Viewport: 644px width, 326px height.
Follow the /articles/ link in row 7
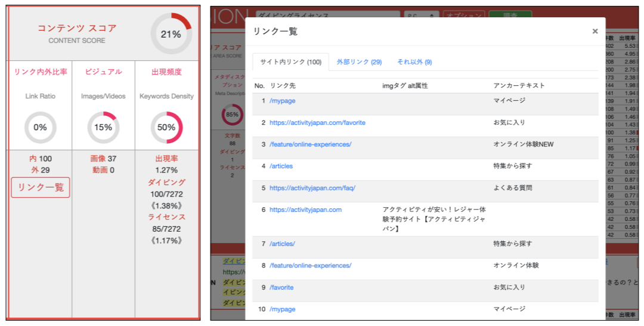(281, 244)
